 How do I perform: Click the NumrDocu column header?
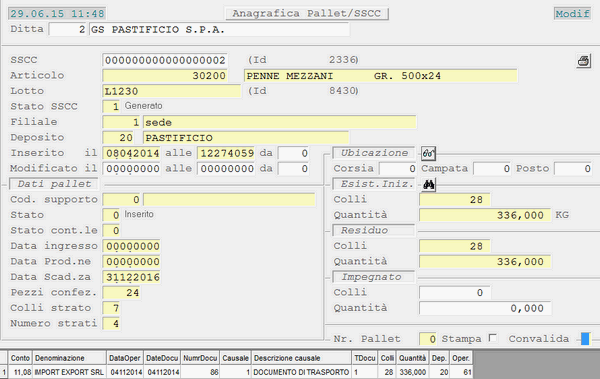pos(200,358)
